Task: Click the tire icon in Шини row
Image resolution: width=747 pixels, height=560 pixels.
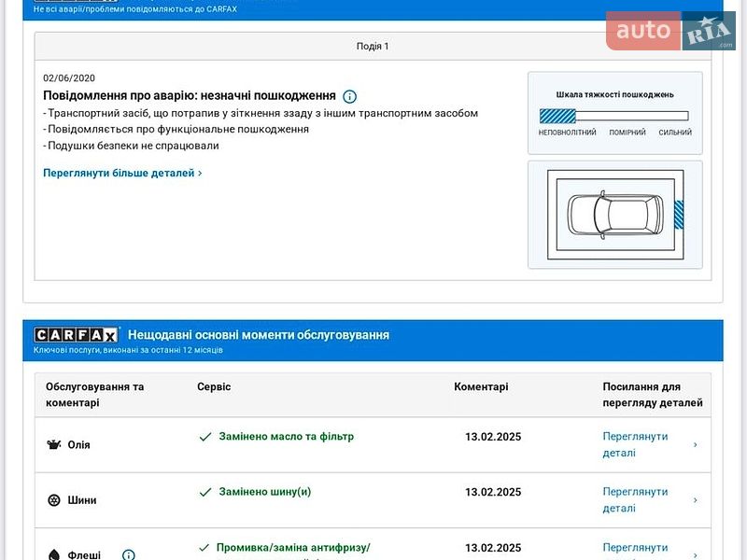Action: (x=54, y=500)
